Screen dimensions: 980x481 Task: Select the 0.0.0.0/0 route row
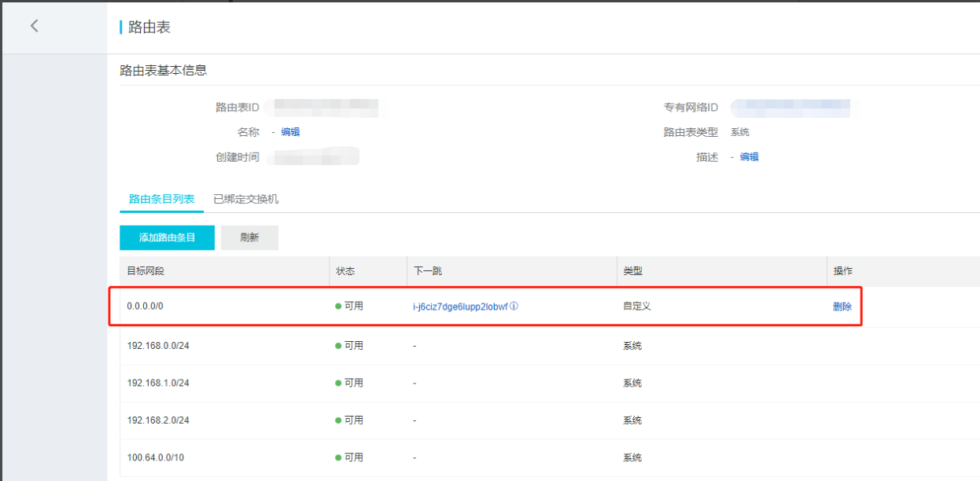(x=236, y=307)
